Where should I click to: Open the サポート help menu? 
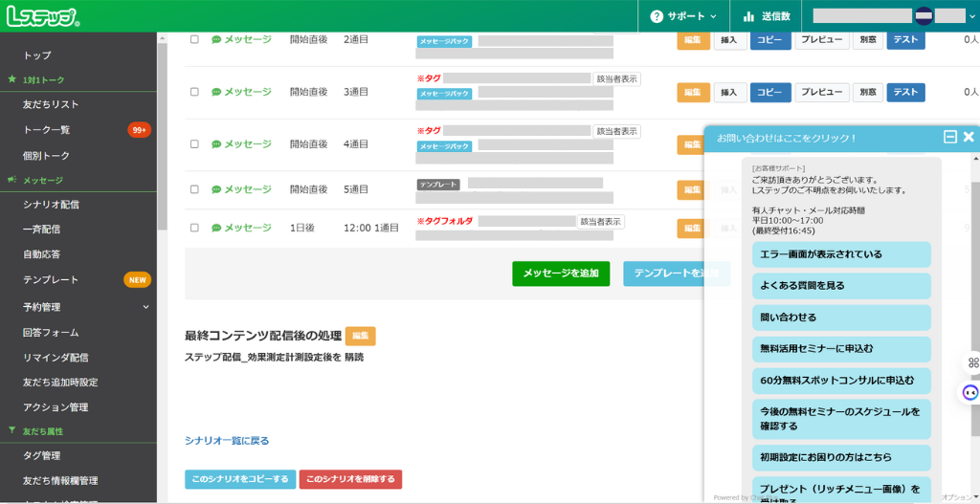pyautogui.click(x=683, y=16)
